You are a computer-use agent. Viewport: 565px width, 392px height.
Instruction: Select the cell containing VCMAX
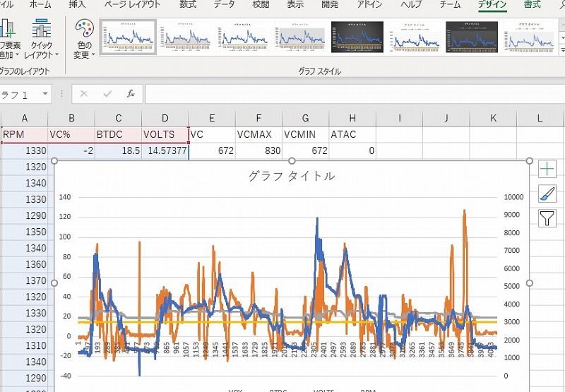[x=258, y=133]
